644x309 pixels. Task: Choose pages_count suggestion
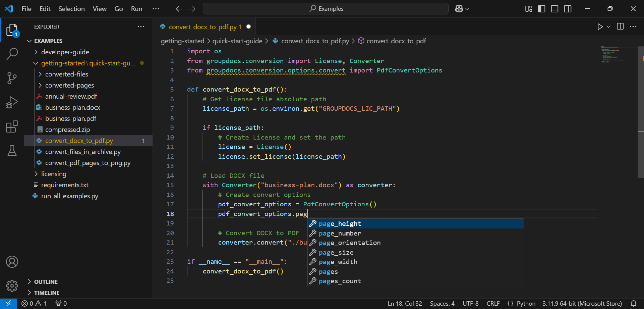coord(416,281)
